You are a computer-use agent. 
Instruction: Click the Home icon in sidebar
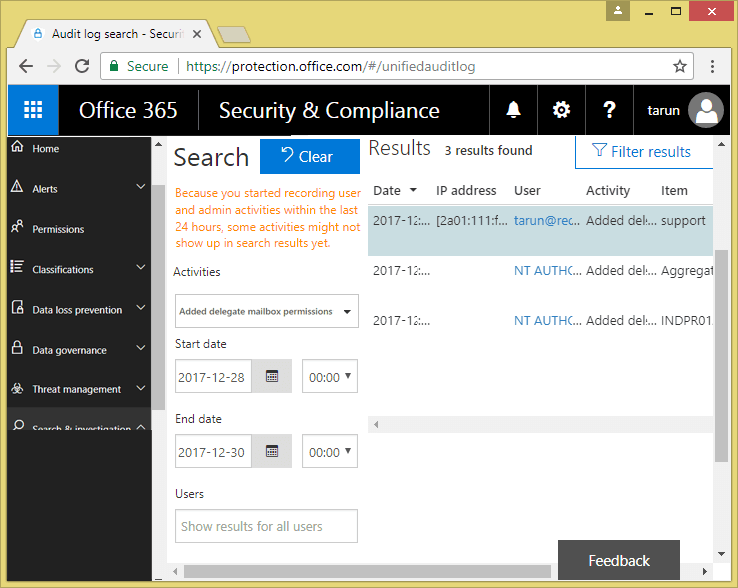(17, 146)
